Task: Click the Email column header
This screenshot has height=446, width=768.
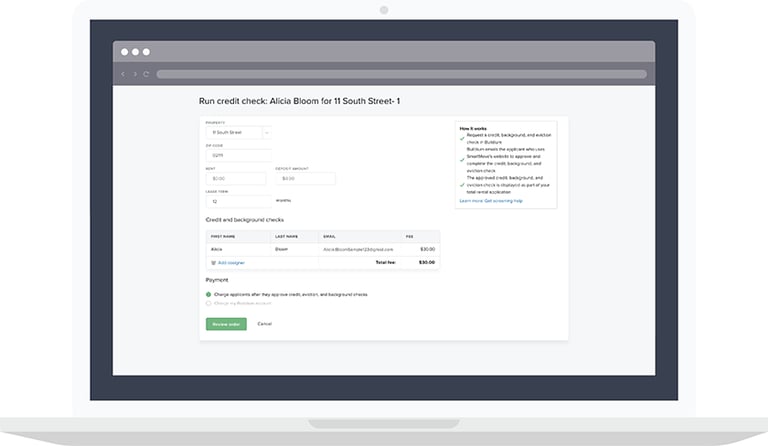Action: coord(329,236)
